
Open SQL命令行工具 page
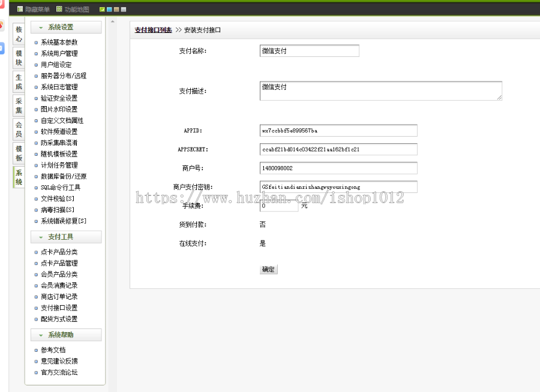click(x=61, y=187)
